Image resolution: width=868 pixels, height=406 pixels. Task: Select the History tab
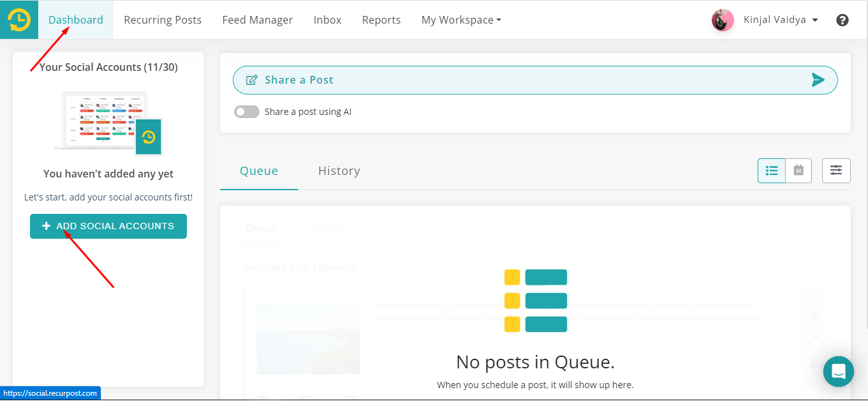(339, 171)
